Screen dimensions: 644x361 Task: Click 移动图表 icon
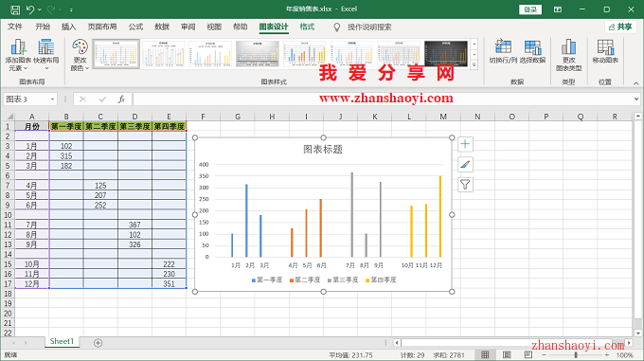tap(605, 52)
